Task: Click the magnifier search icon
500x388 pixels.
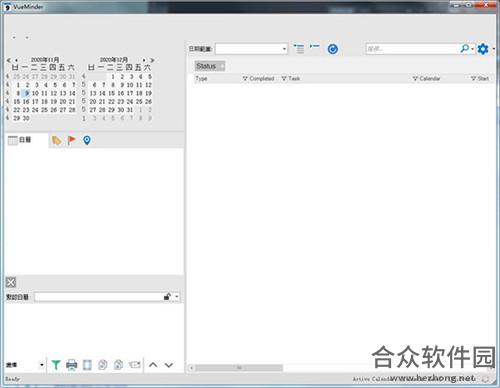Action: [x=464, y=49]
